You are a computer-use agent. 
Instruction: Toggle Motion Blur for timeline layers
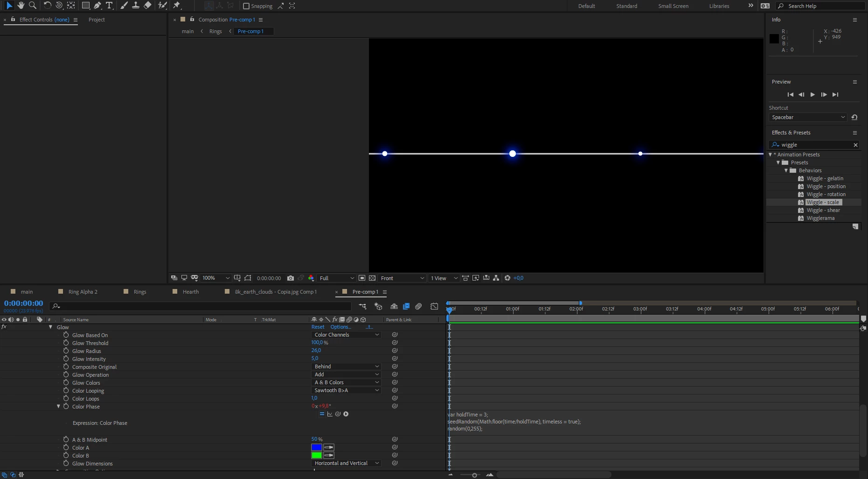[x=418, y=306]
